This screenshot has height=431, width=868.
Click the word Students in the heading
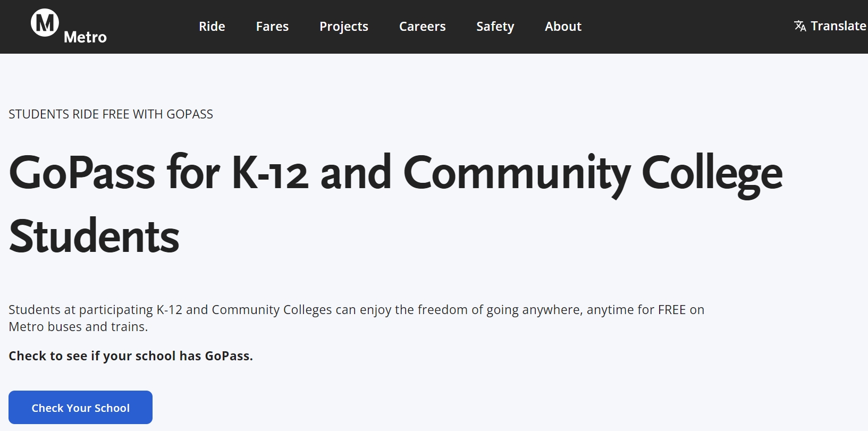click(95, 236)
